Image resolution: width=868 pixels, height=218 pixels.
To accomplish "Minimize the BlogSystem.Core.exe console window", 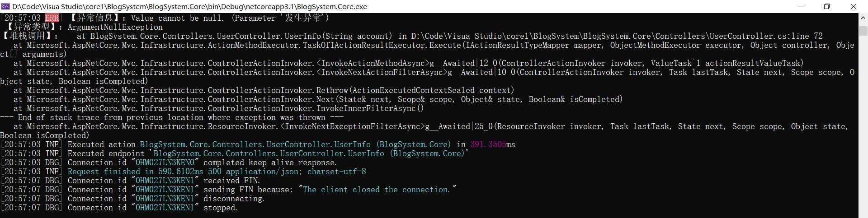I will [801, 6].
